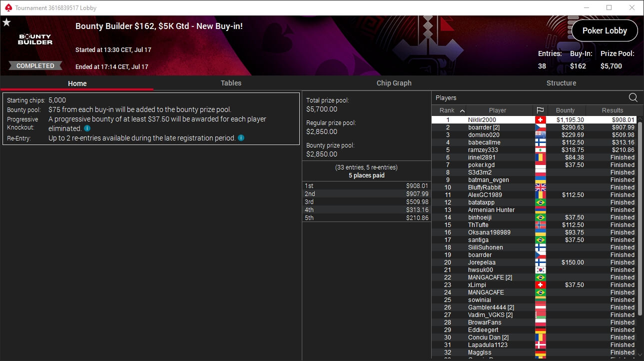Select player row boarrder [2]
644x361 pixels.
point(534,127)
